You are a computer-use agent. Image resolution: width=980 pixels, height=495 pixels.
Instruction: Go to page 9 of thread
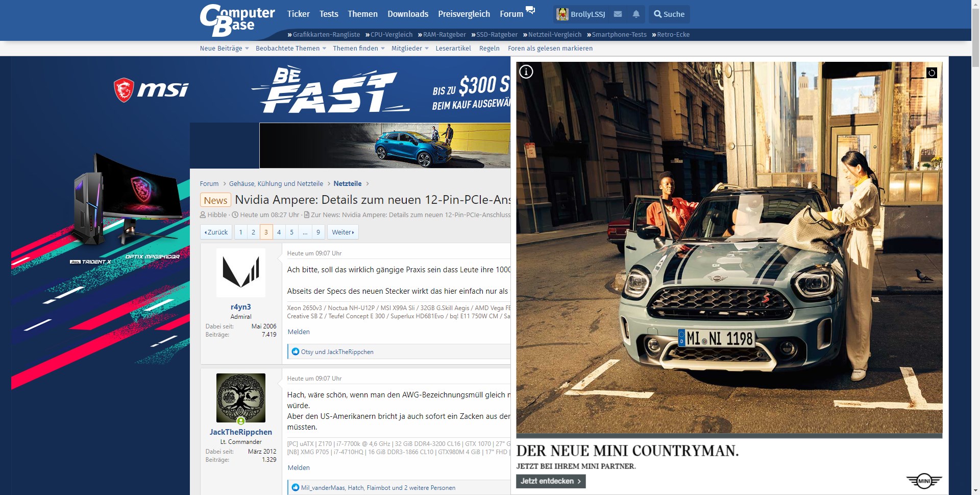[x=318, y=232]
